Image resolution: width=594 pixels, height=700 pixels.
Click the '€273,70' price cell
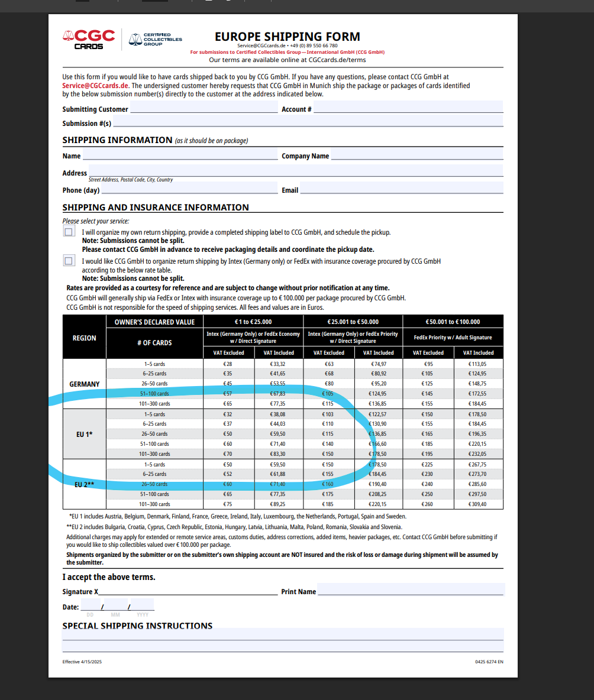(x=477, y=474)
